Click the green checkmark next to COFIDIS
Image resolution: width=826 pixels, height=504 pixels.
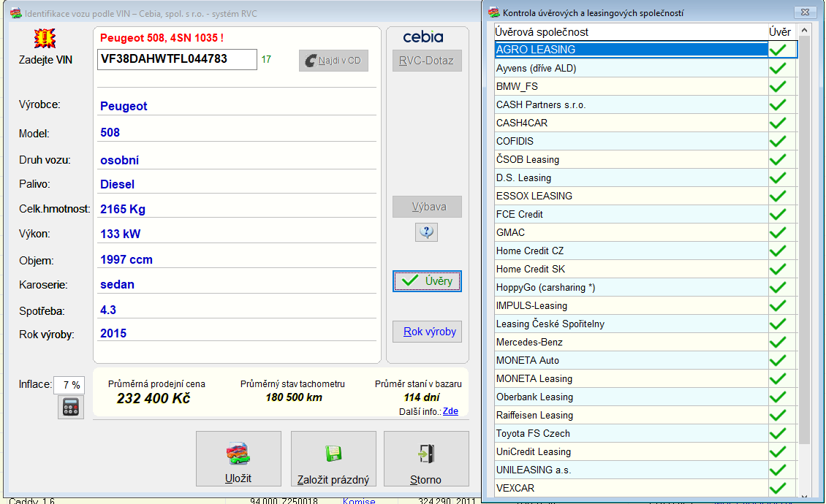coord(779,141)
